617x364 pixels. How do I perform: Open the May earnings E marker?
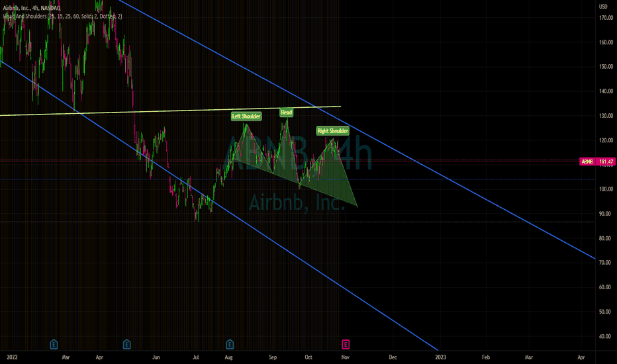(x=126, y=345)
